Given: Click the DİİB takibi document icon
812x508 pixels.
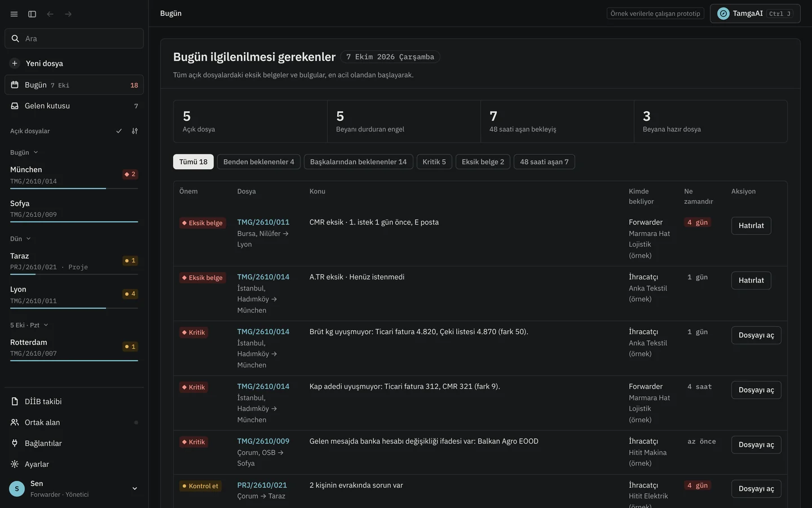Looking at the screenshot, I should point(15,401).
